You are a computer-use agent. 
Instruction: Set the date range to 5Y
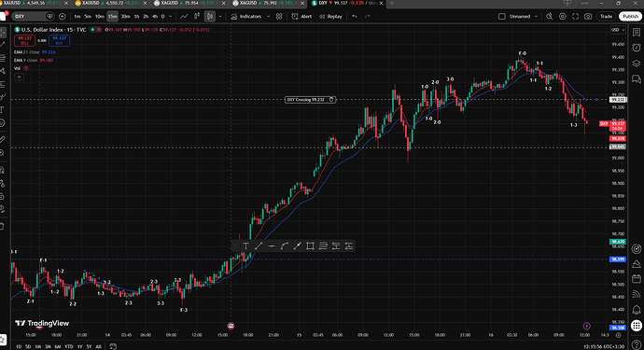point(89,346)
